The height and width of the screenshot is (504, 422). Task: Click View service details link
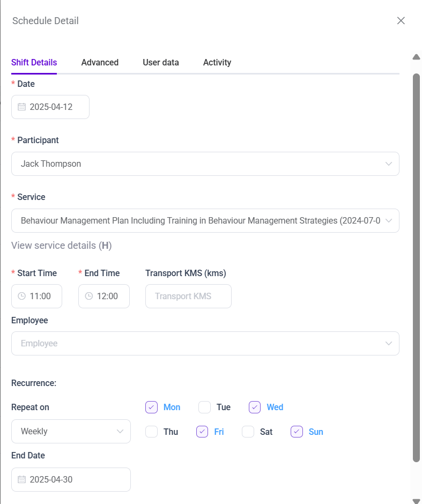61,246
